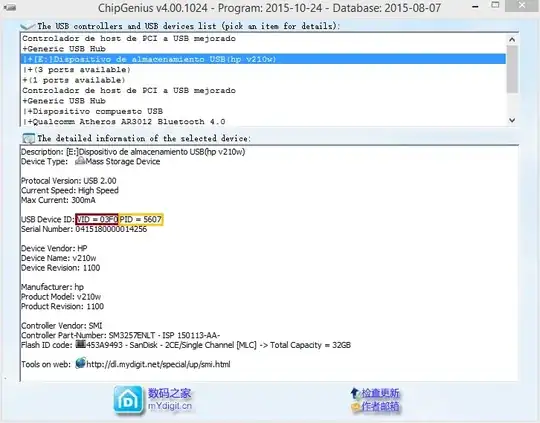Click the USB devices list header icon

pos(27,27)
